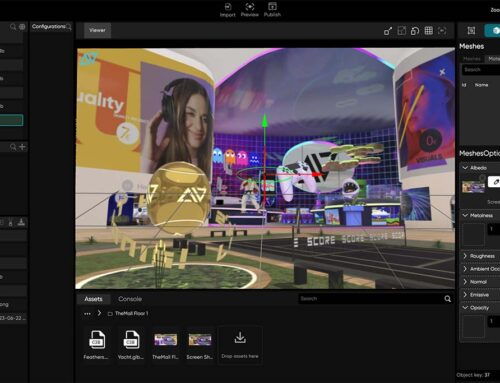Click the Drop assets here upload box

[x=240, y=345]
